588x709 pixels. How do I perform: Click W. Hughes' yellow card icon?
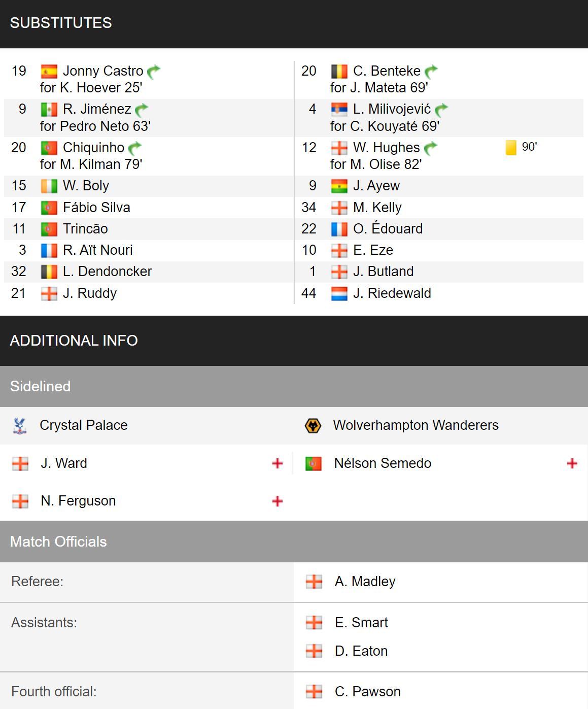(511, 148)
